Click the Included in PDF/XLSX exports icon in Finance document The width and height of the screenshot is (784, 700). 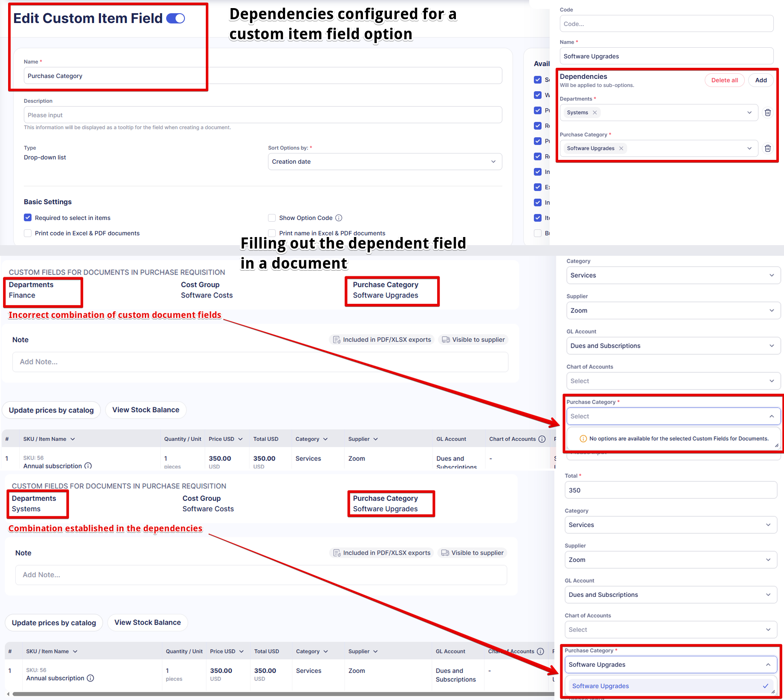337,340
